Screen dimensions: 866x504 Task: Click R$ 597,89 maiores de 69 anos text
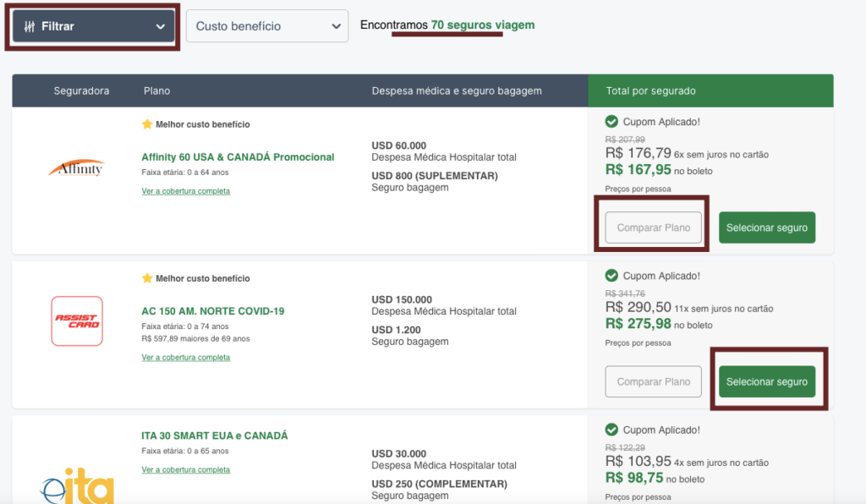[195, 339]
